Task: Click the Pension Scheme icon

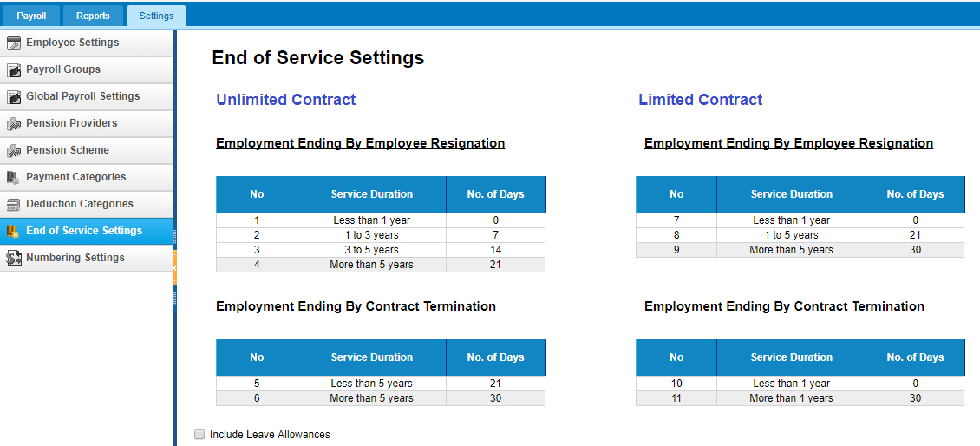Action: (14, 151)
